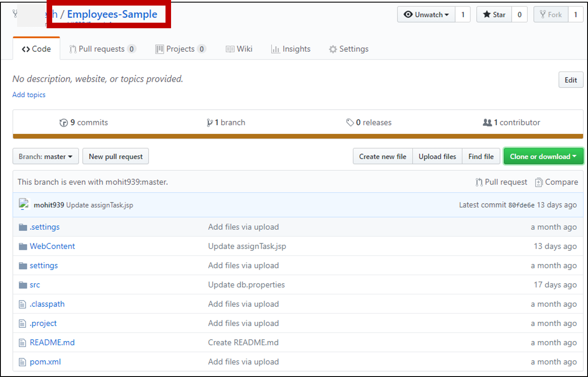This screenshot has width=588, height=377.
Task: Star this repository
Action: click(494, 15)
